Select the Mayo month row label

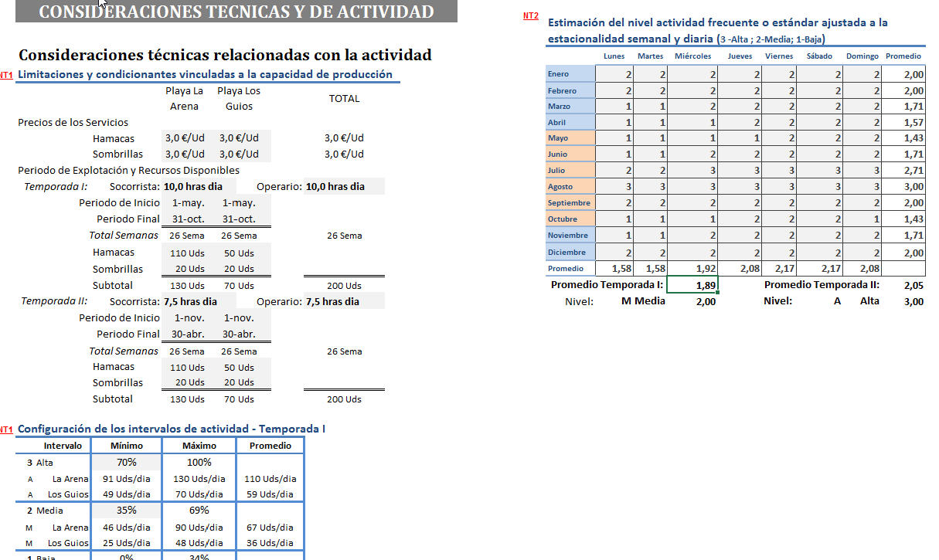click(x=570, y=138)
